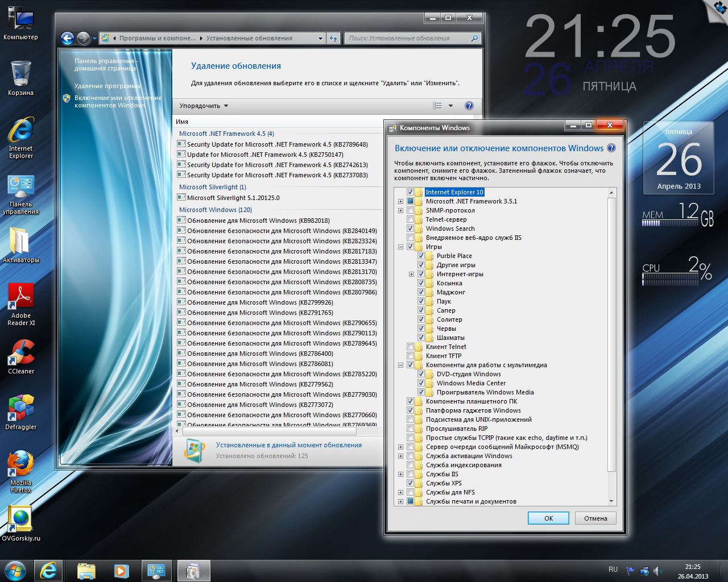This screenshot has width=728, height=582.
Task: Collapse the Игры tree node
Action: coord(400,247)
